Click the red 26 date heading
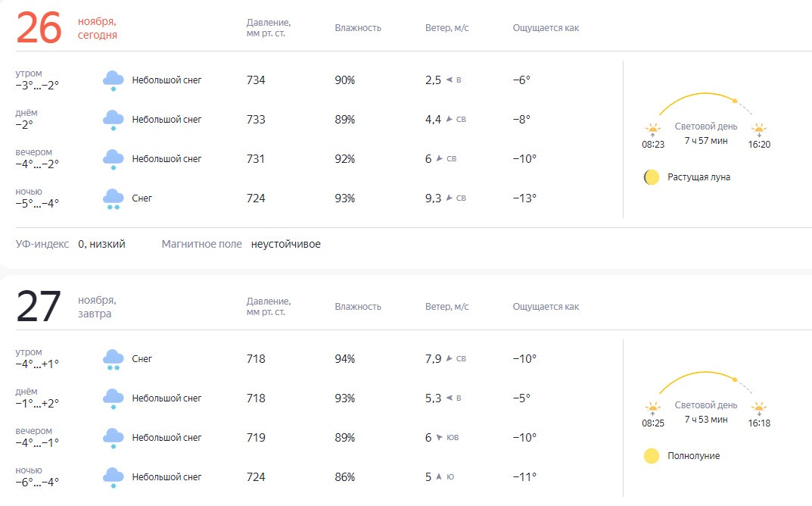This screenshot has height=506, width=812. pos(39,29)
